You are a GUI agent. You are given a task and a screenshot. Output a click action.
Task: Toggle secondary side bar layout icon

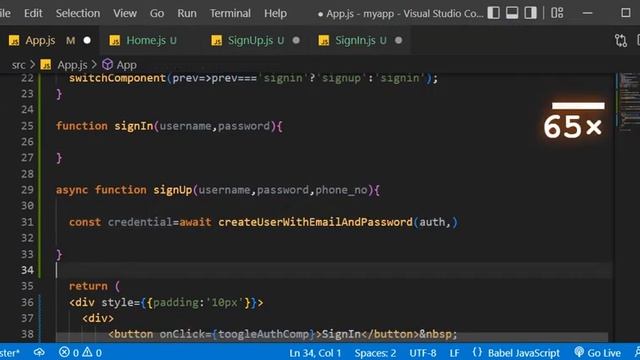point(531,13)
